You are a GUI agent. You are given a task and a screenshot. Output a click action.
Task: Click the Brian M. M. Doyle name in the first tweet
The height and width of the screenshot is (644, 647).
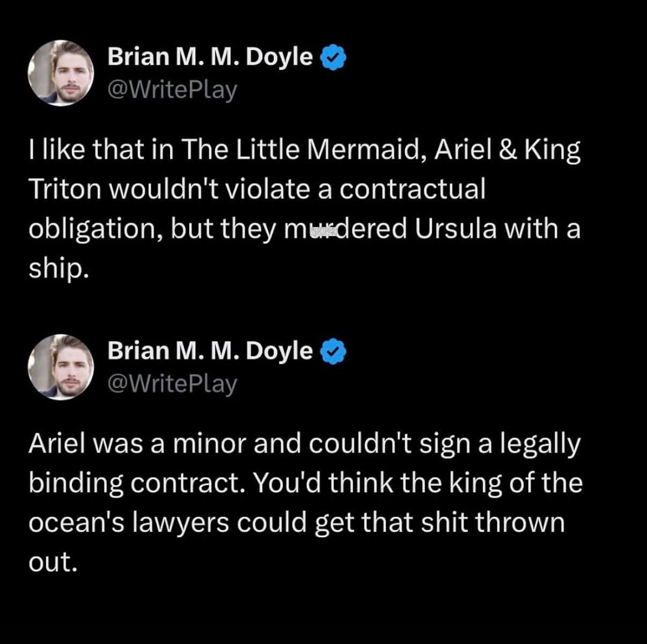tap(210, 57)
